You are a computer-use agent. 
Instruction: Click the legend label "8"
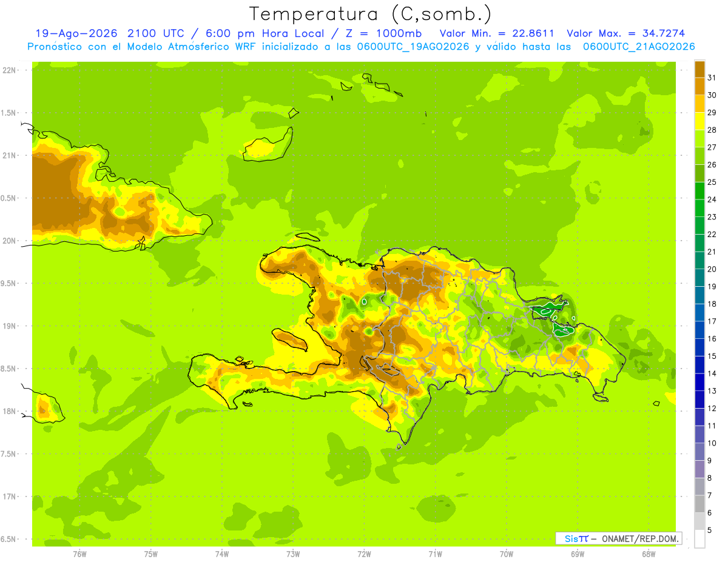tap(710, 478)
